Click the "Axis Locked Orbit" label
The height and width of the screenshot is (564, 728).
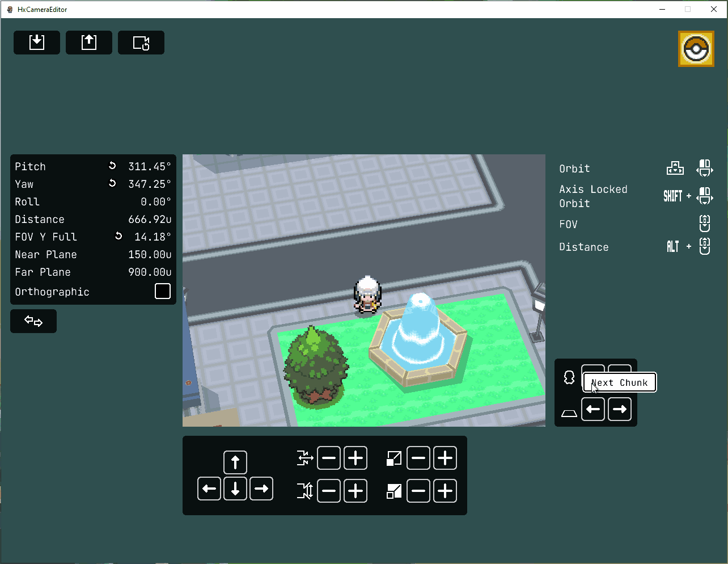tap(594, 196)
